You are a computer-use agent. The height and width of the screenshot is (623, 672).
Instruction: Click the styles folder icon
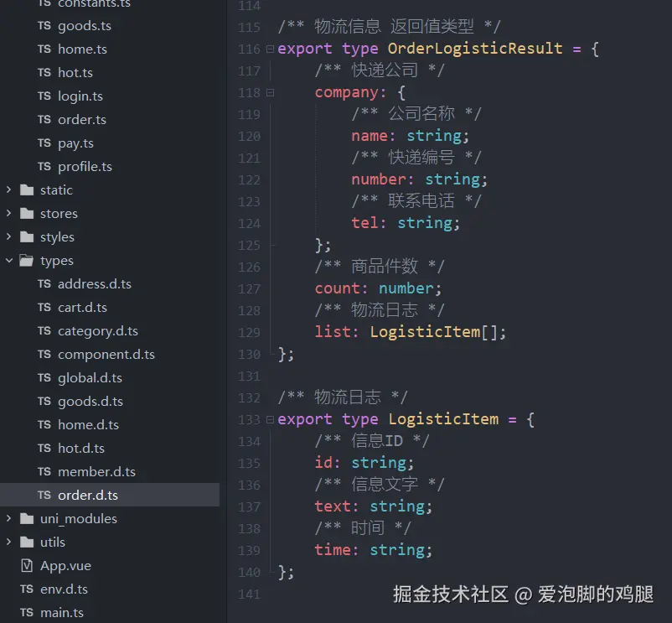27,236
